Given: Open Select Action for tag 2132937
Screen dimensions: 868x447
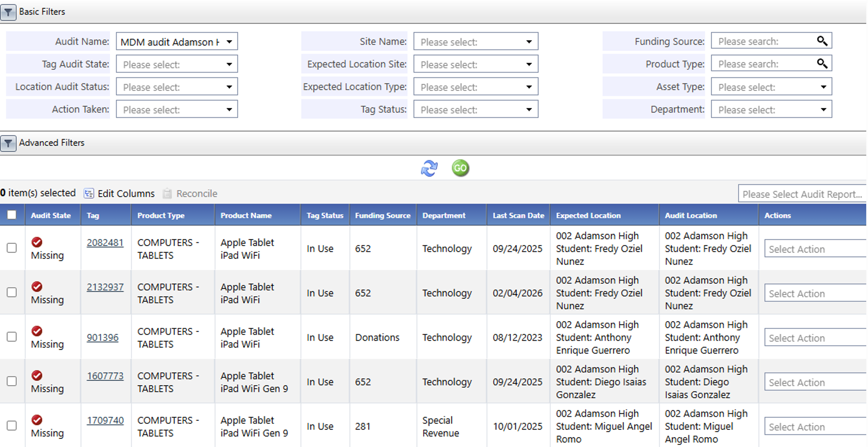Looking at the screenshot, I should (816, 293).
